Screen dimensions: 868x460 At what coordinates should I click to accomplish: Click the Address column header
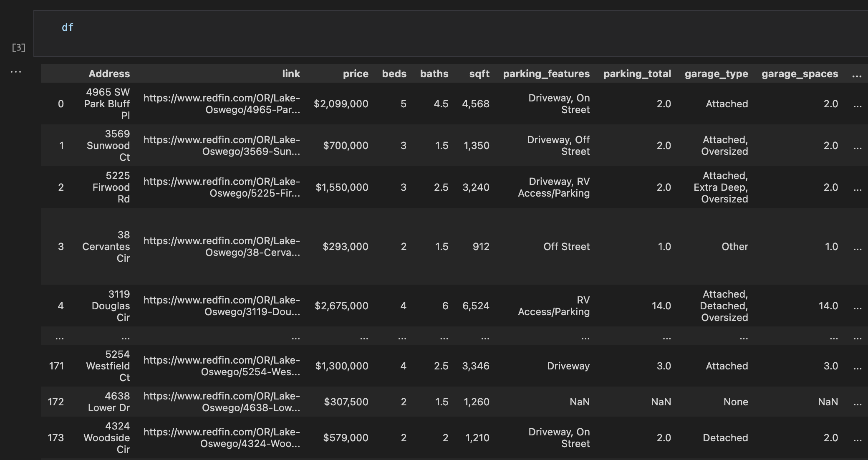click(x=109, y=73)
